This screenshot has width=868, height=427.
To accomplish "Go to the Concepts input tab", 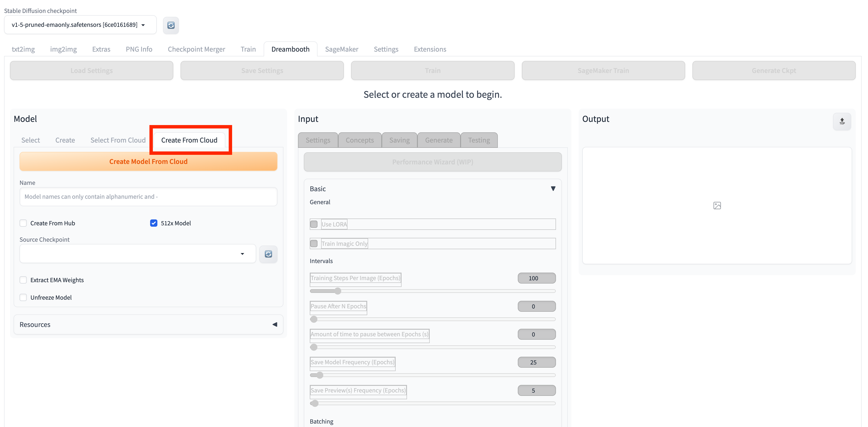I will 360,140.
